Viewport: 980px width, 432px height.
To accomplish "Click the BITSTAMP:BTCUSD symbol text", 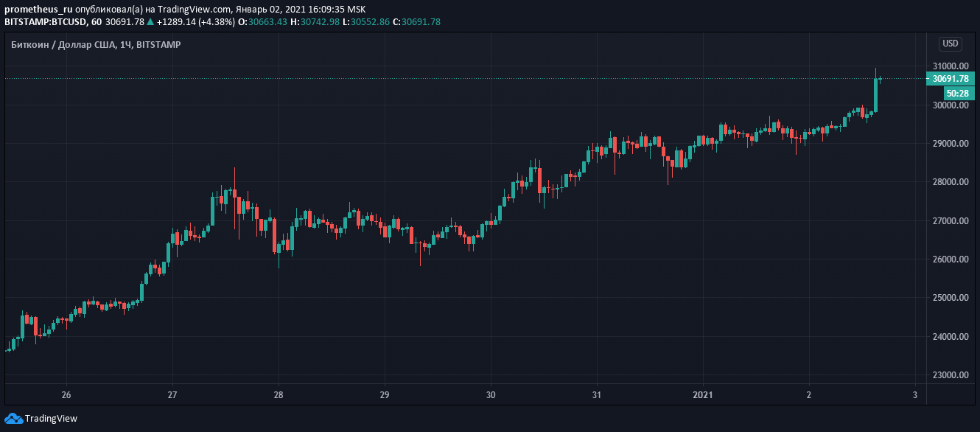I will click(46, 22).
